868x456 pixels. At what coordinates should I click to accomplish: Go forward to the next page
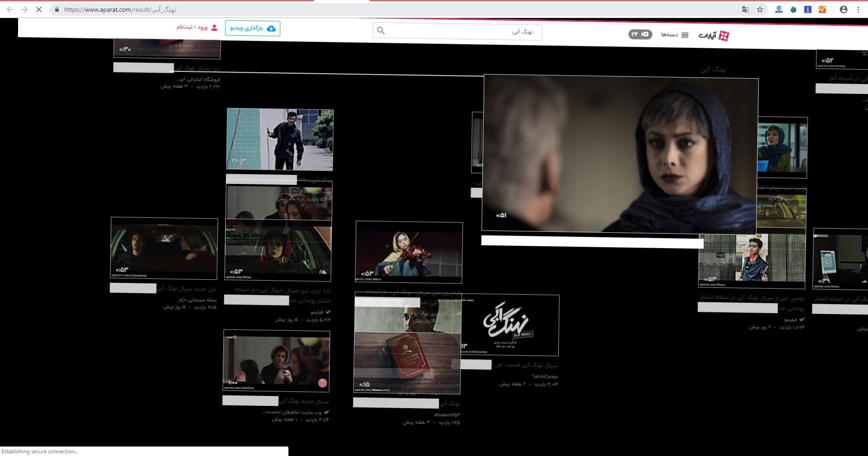click(24, 9)
